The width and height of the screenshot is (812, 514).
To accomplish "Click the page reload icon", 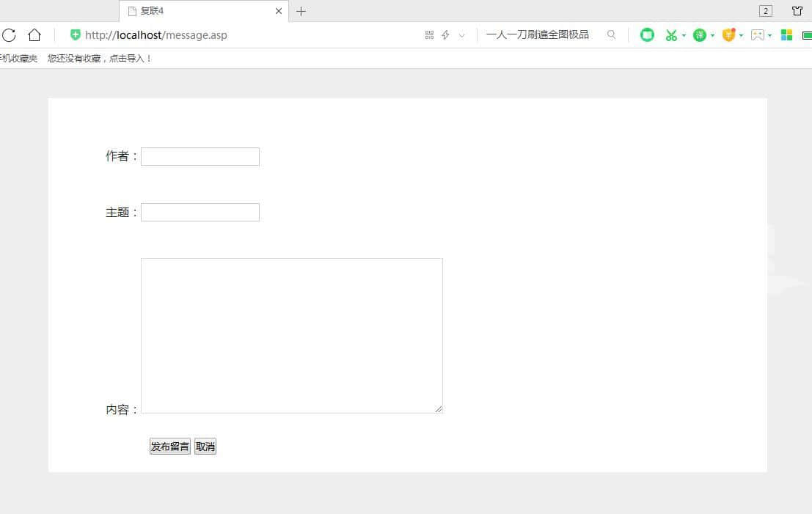I will pos(9,35).
